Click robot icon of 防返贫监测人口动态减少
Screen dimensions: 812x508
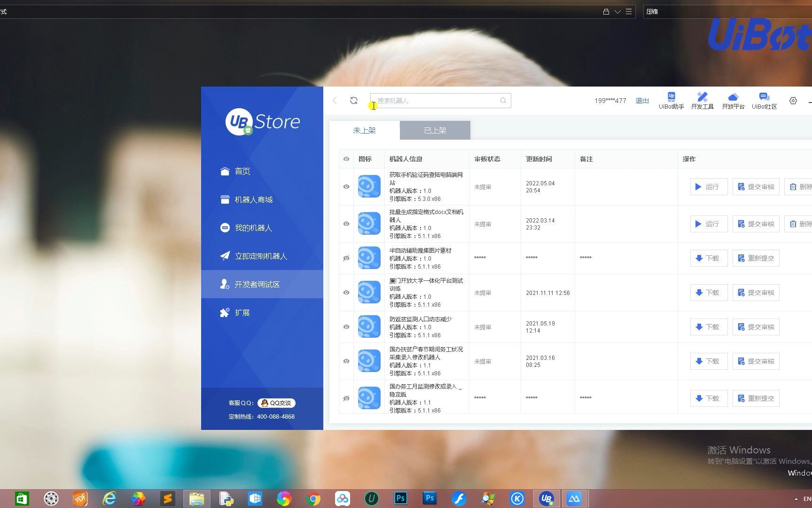click(x=369, y=327)
